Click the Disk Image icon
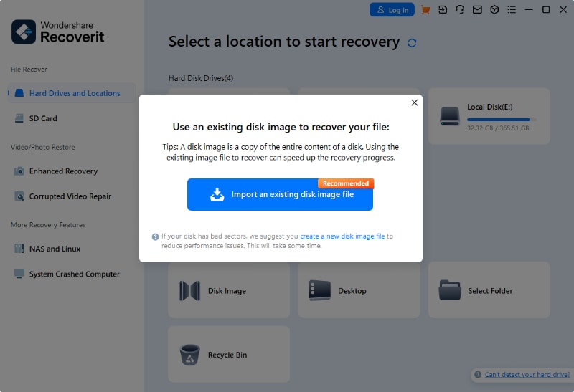The image size is (574, 392). 189,291
